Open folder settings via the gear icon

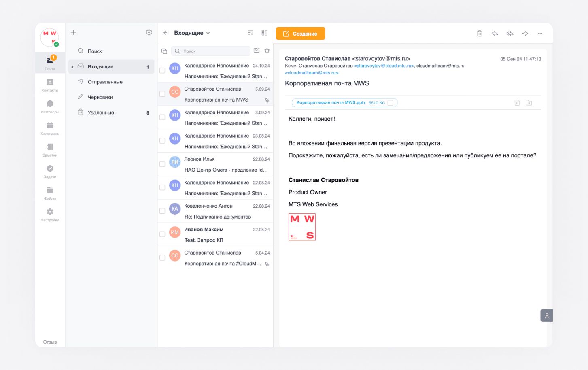point(149,32)
